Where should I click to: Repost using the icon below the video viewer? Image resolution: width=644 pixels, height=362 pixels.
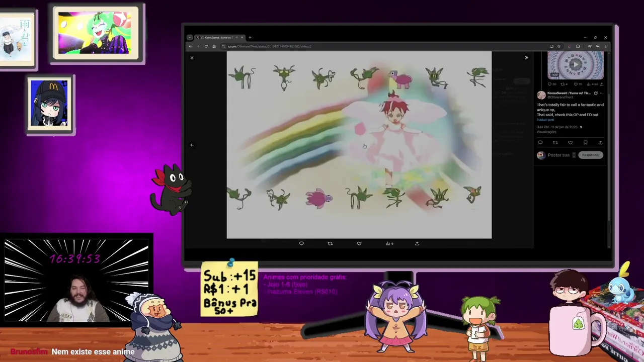(330, 243)
